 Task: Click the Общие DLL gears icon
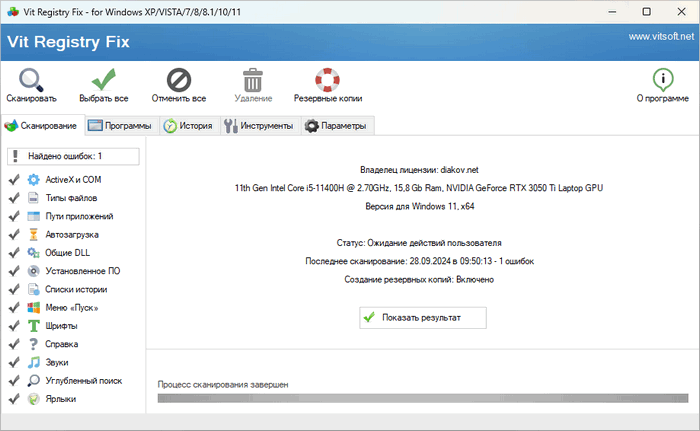(x=33, y=253)
